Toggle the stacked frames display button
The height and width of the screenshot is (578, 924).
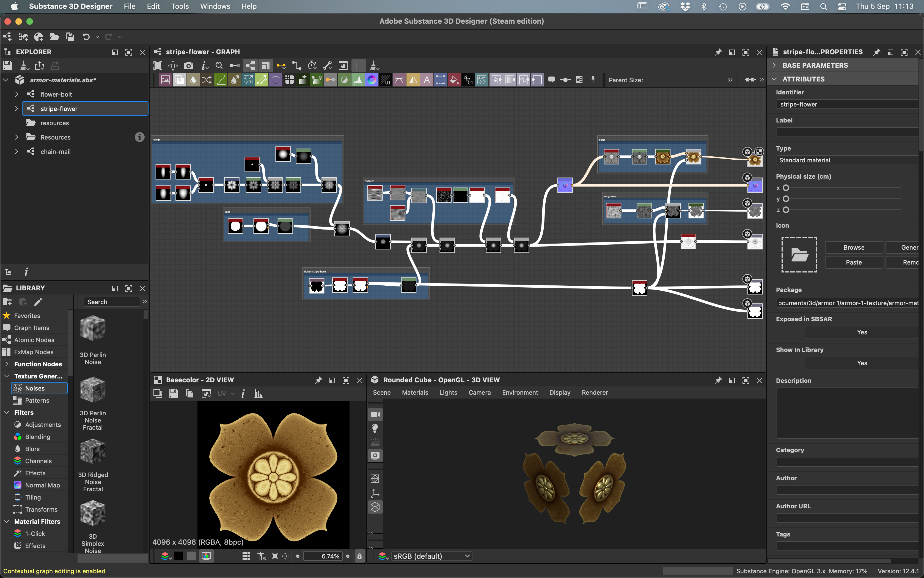tap(265, 66)
